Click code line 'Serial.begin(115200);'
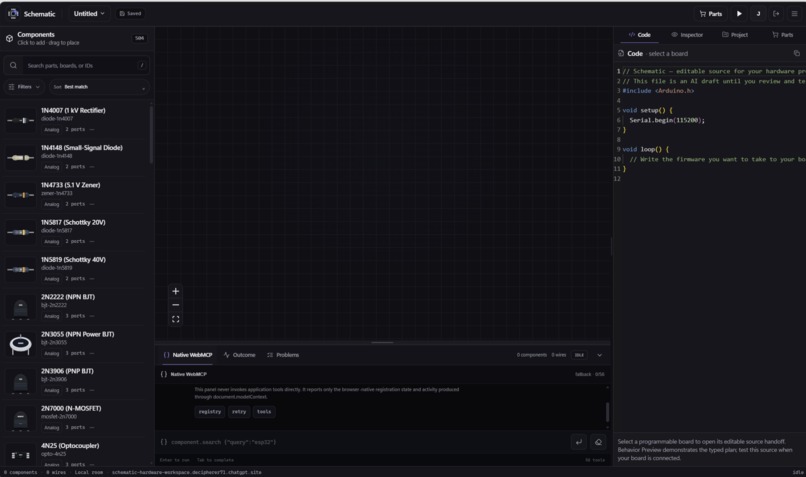806x477 pixels. (x=667, y=120)
